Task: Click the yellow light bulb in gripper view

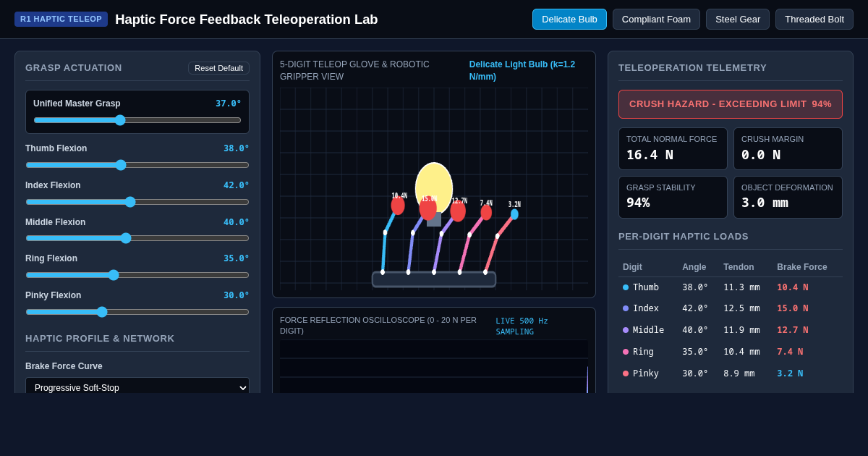Action: [x=434, y=188]
